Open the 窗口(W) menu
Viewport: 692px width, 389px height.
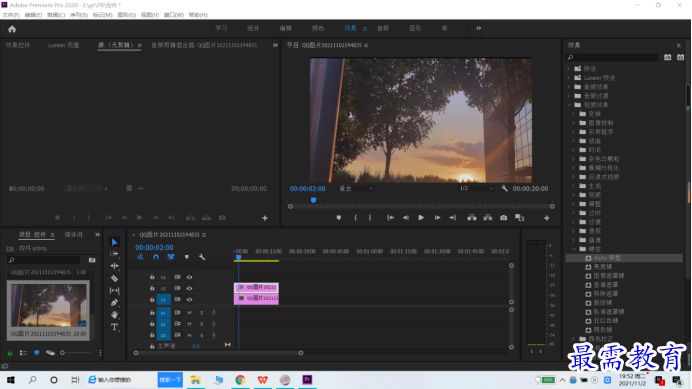click(x=174, y=15)
